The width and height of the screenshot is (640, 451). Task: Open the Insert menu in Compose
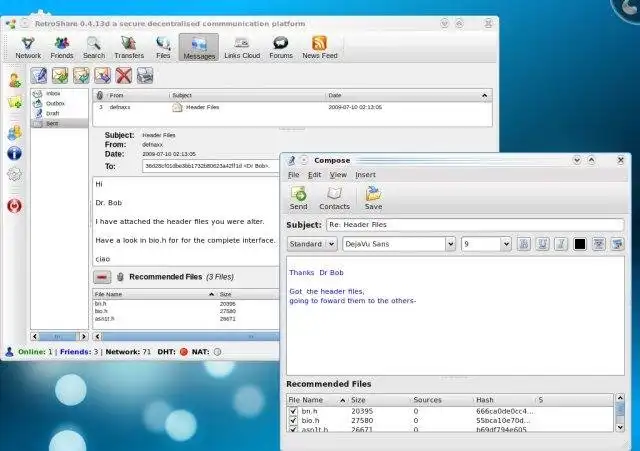(x=365, y=175)
